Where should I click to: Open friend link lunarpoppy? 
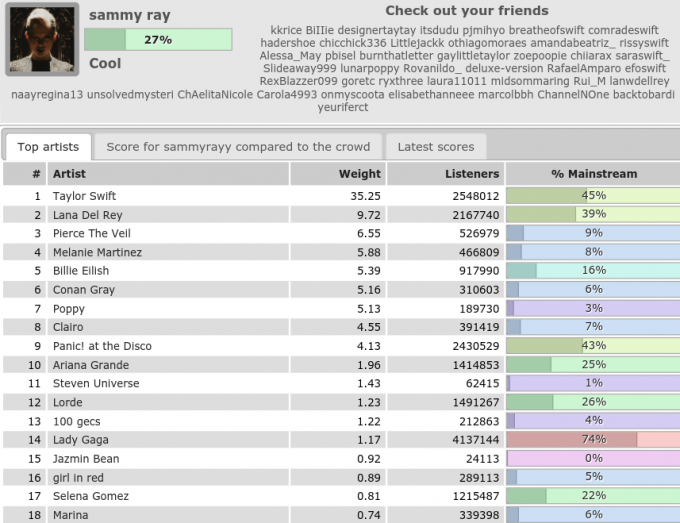click(x=369, y=68)
